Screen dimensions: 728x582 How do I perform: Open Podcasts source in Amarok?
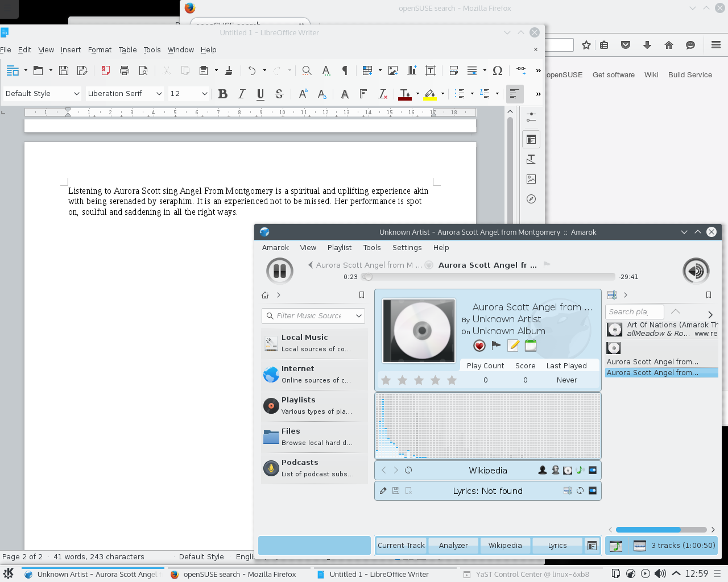315,468
